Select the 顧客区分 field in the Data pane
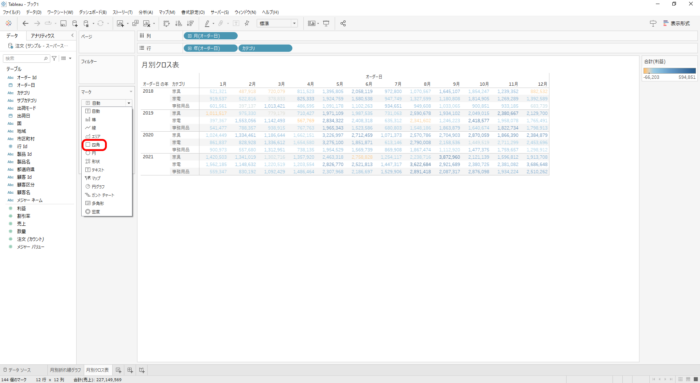The image size is (700, 383). pos(26,185)
